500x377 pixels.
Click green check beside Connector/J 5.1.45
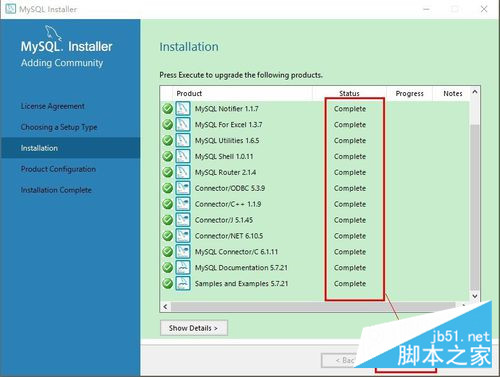click(167, 220)
